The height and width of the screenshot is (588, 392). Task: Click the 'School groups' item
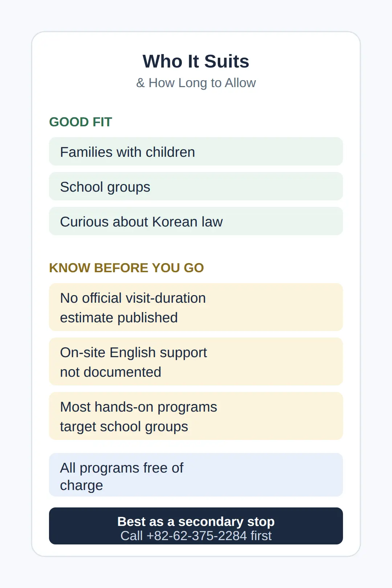[x=196, y=186]
